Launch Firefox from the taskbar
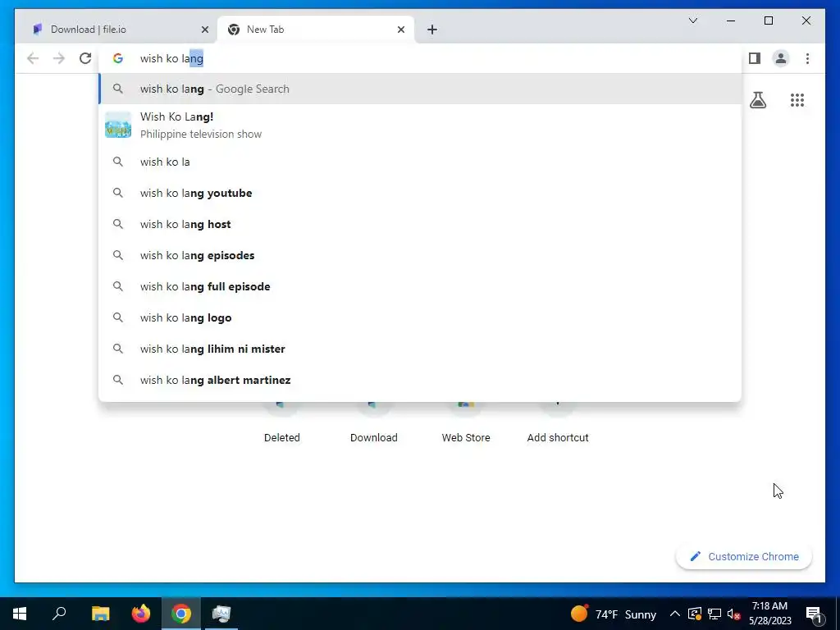 pyautogui.click(x=141, y=614)
